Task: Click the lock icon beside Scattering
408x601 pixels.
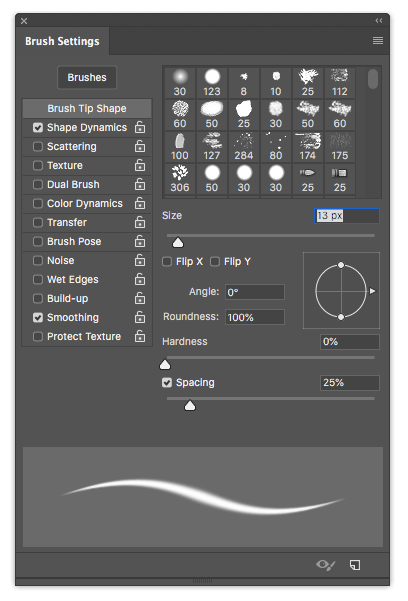Action: click(x=140, y=146)
